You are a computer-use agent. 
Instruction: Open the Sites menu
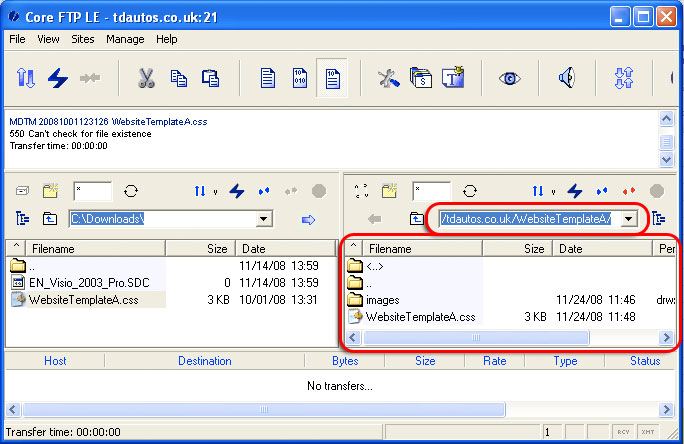coord(82,39)
